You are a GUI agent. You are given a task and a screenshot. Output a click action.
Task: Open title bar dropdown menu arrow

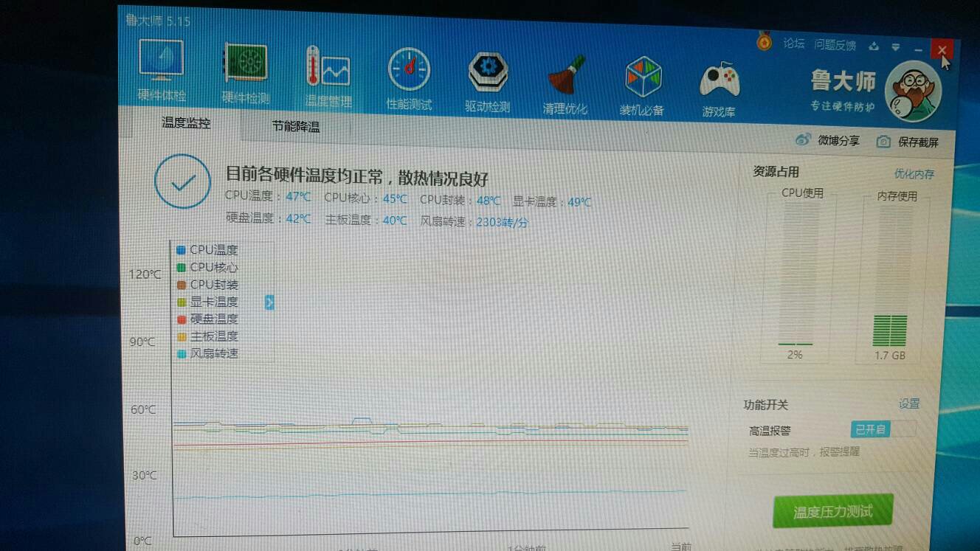[896, 47]
